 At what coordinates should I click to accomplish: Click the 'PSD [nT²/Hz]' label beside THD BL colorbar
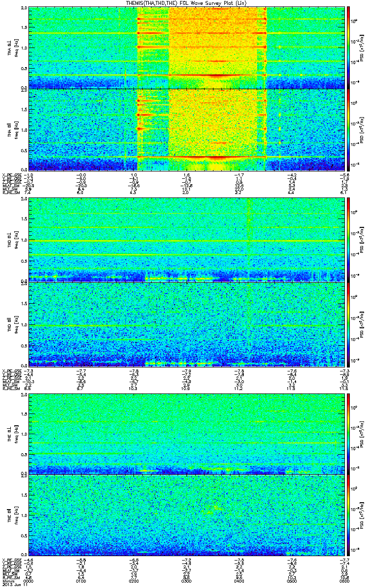pos(362,240)
